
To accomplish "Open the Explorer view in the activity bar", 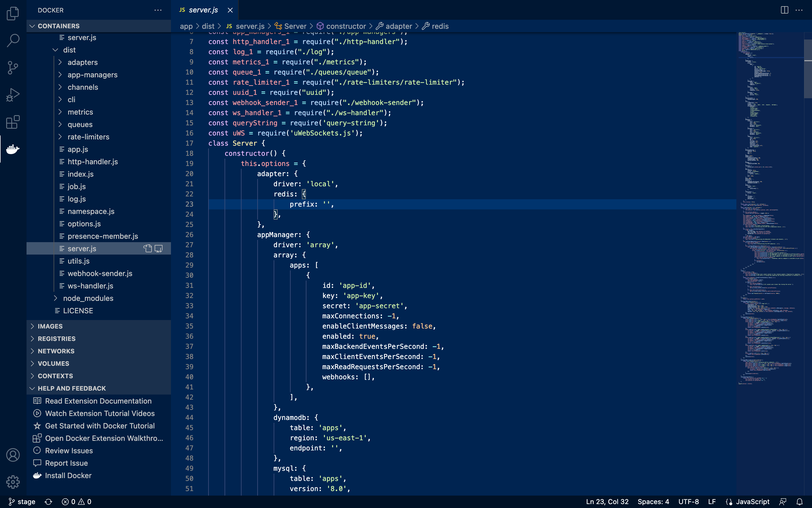I will 13,14.
